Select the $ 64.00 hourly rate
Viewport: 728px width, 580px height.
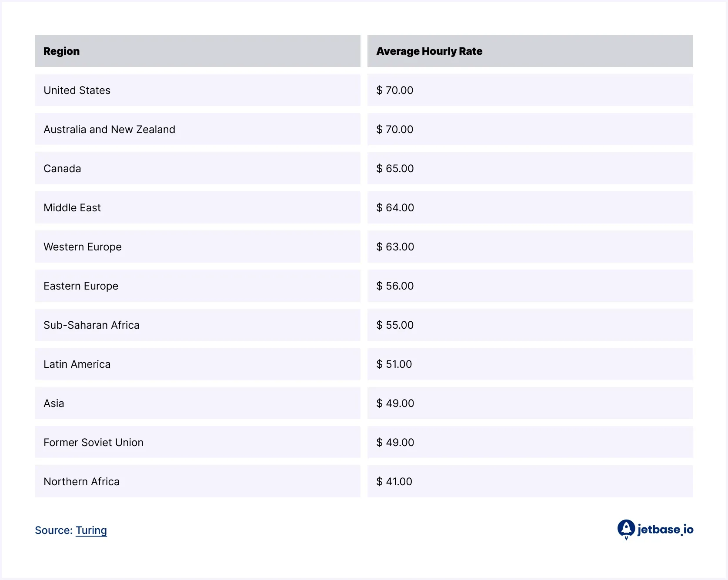(395, 208)
